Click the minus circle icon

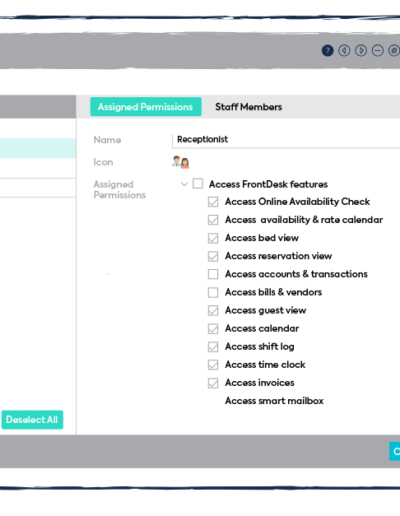(x=377, y=51)
